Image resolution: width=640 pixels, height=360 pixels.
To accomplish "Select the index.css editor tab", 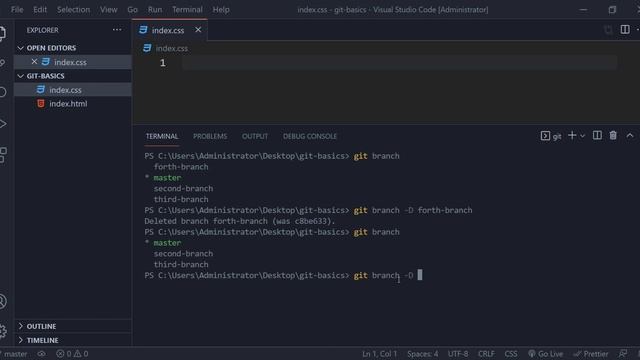I will coord(168,30).
